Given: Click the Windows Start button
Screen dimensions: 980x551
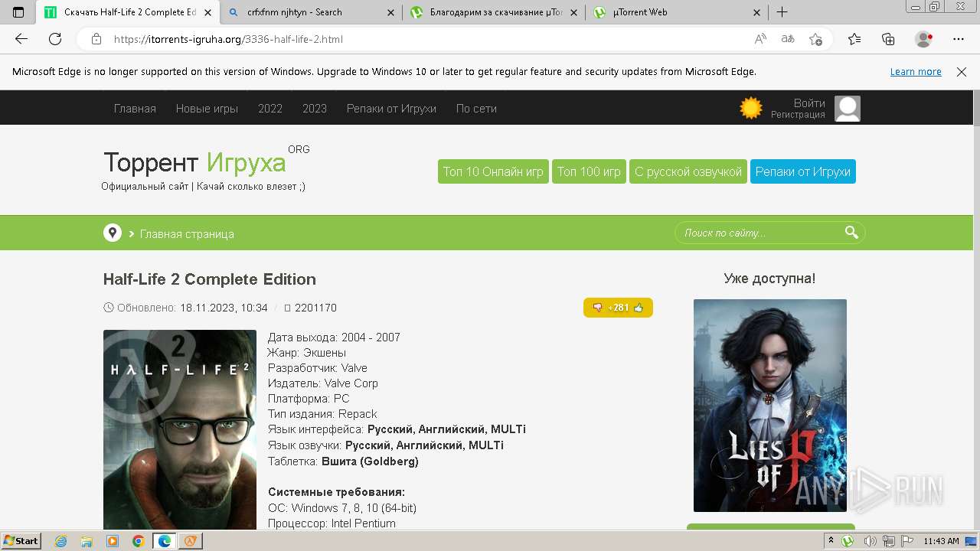Looking at the screenshot, I should (21, 541).
